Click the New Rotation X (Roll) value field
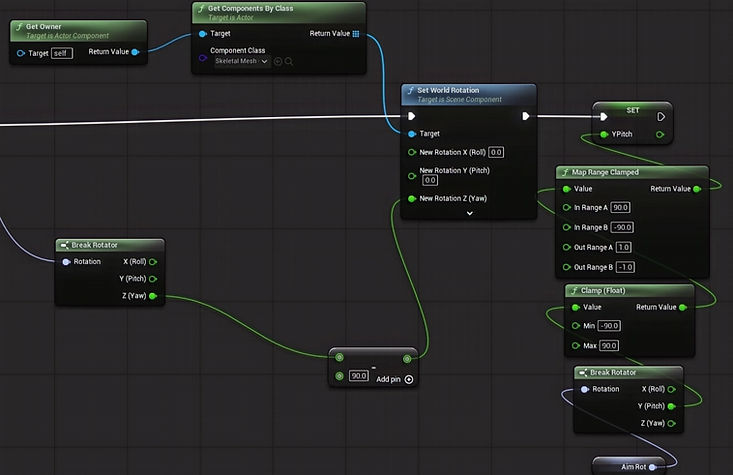The image size is (733, 475). (496, 152)
